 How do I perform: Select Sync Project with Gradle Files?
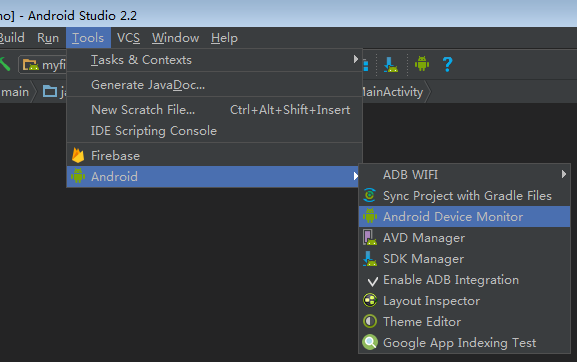pyautogui.click(x=464, y=196)
